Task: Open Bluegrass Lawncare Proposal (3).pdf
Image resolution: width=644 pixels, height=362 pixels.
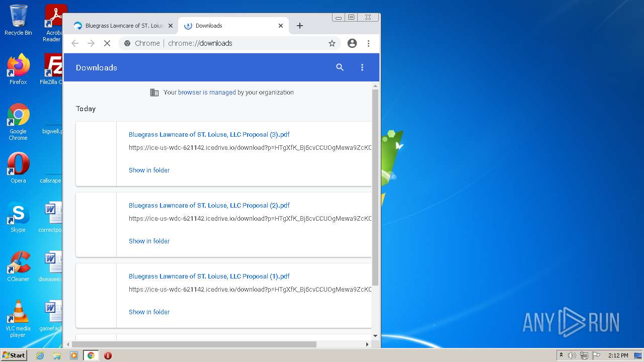Action: click(209, 134)
